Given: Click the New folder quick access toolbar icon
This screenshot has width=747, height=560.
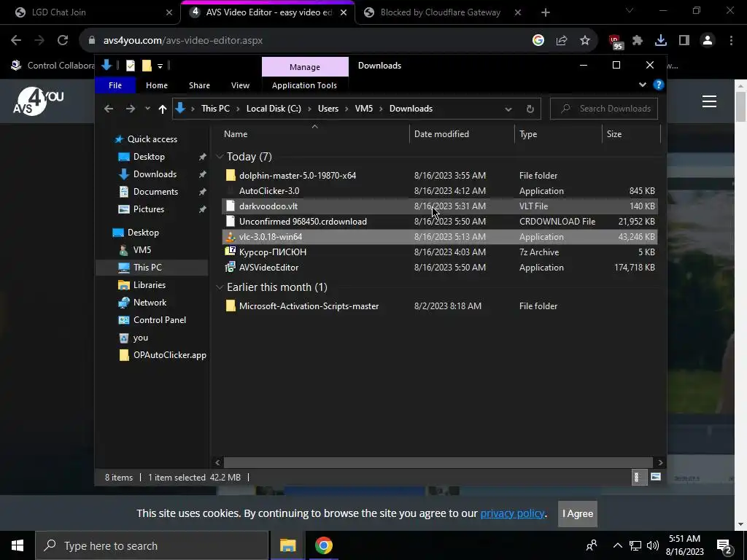Looking at the screenshot, I should [147, 66].
